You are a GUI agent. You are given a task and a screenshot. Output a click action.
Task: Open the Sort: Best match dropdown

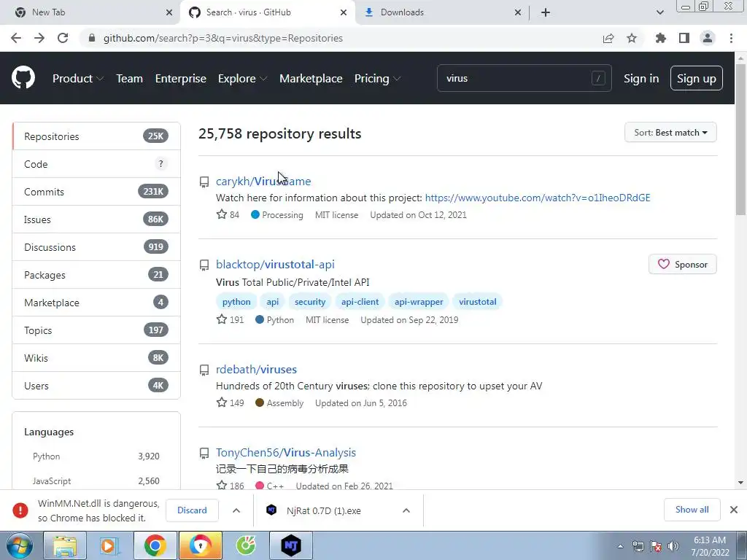[670, 133]
